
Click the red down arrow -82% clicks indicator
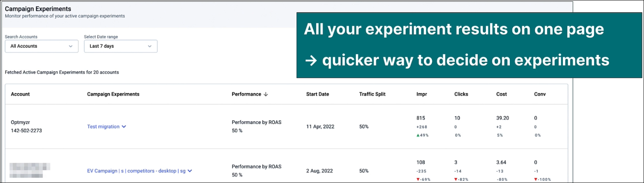pyautogui.click(x=461, y=179)
